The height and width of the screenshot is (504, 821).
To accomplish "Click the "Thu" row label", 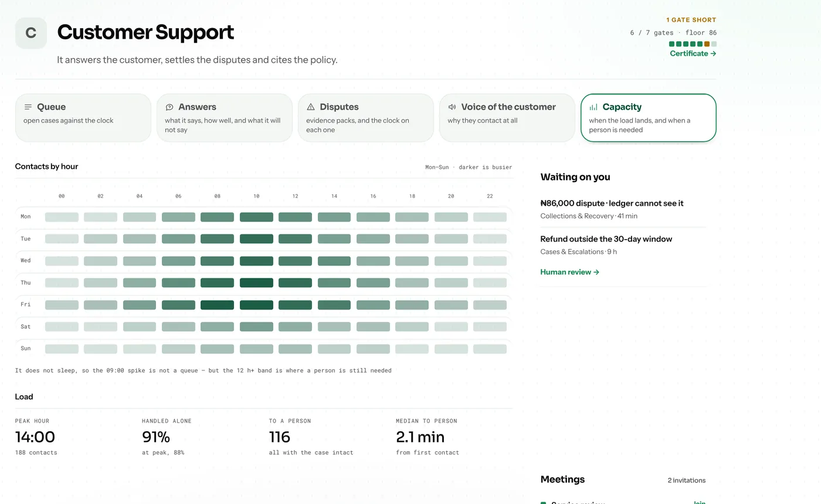I will coord(26,282).
